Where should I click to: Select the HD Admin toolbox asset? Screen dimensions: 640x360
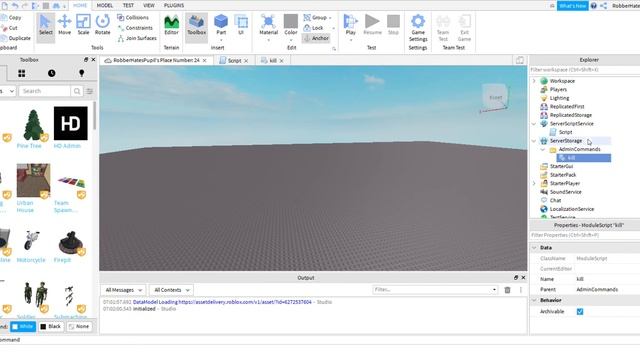(x=71, y=127)
